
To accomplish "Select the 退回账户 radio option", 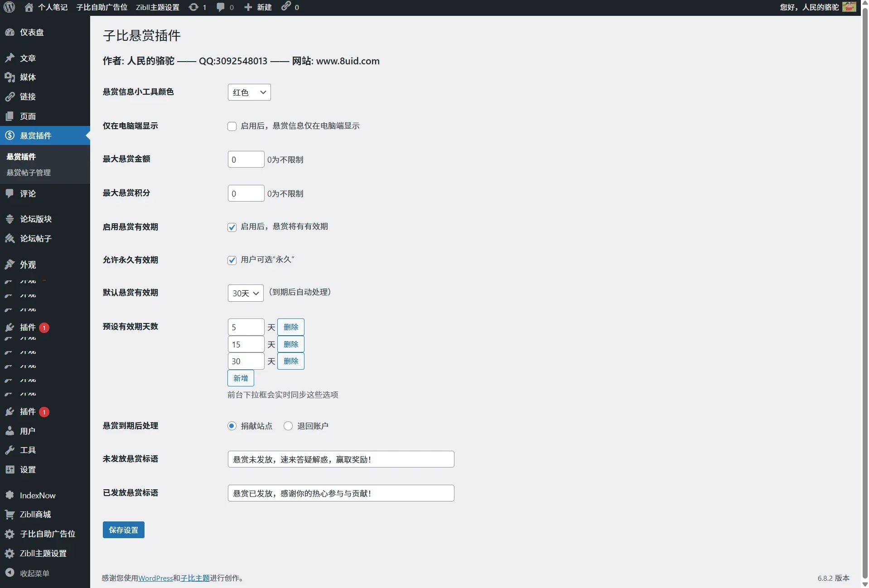I will 288,426.
